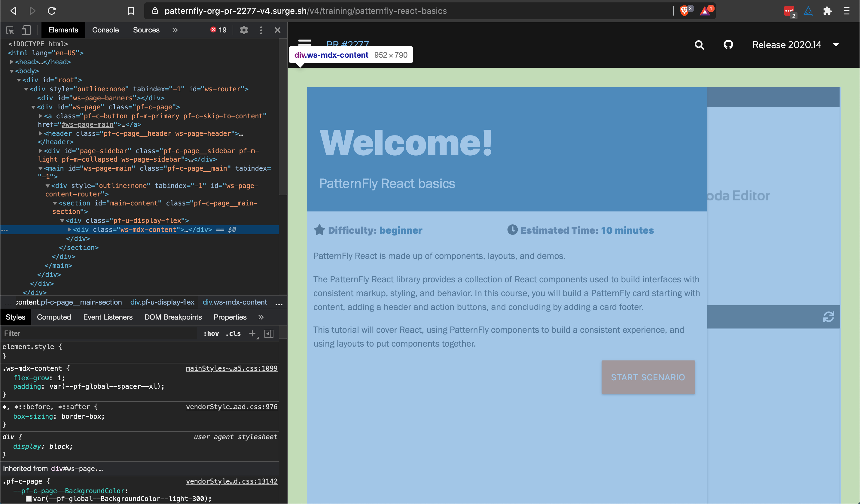The width and height of the screenshot is (860, 504).
Task: Toggle the .cls class editor
Action: point(233,333)
